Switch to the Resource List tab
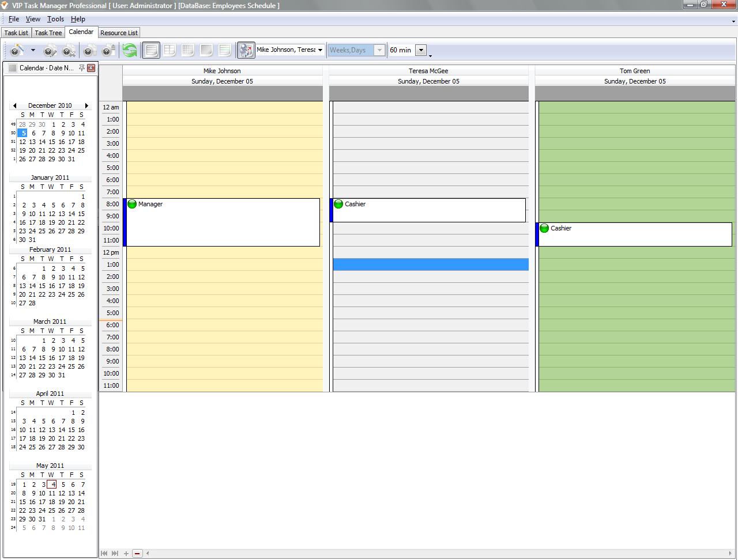The height and width of the screenshot is (560, 738). coord(119,33)
